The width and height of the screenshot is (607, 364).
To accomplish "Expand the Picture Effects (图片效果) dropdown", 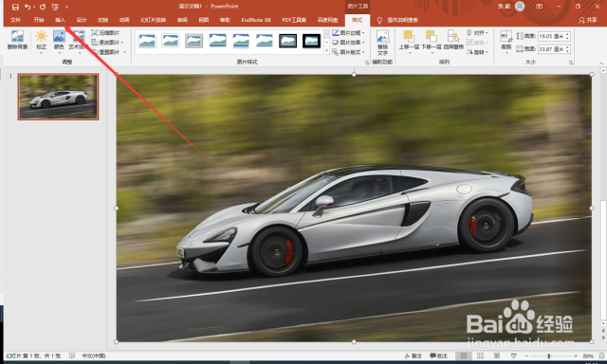I will (x=348, y=42).
